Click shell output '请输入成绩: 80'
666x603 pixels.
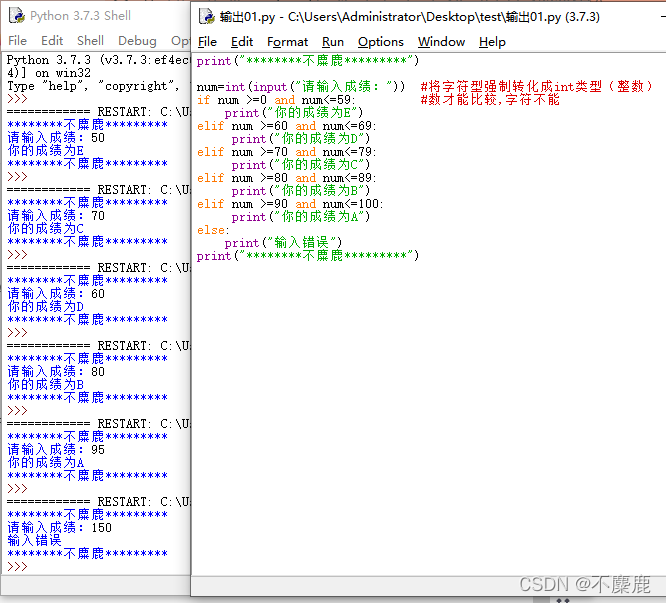(56, 372)
